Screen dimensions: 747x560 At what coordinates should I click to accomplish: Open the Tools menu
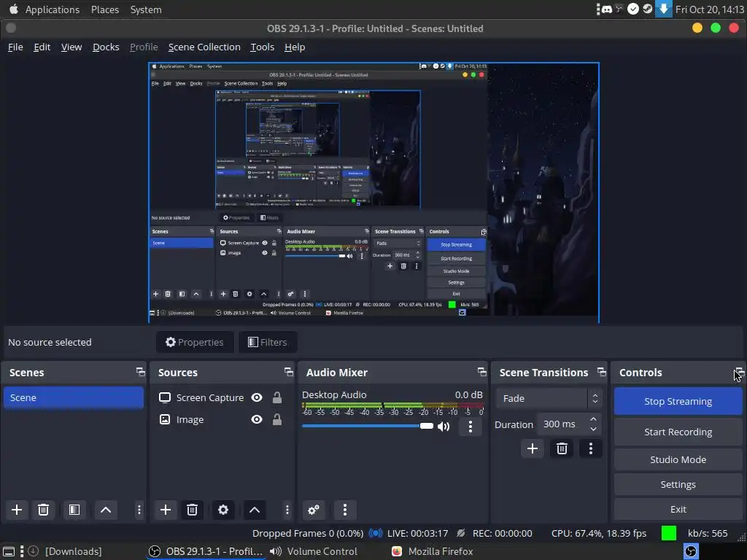pos(263,47)
